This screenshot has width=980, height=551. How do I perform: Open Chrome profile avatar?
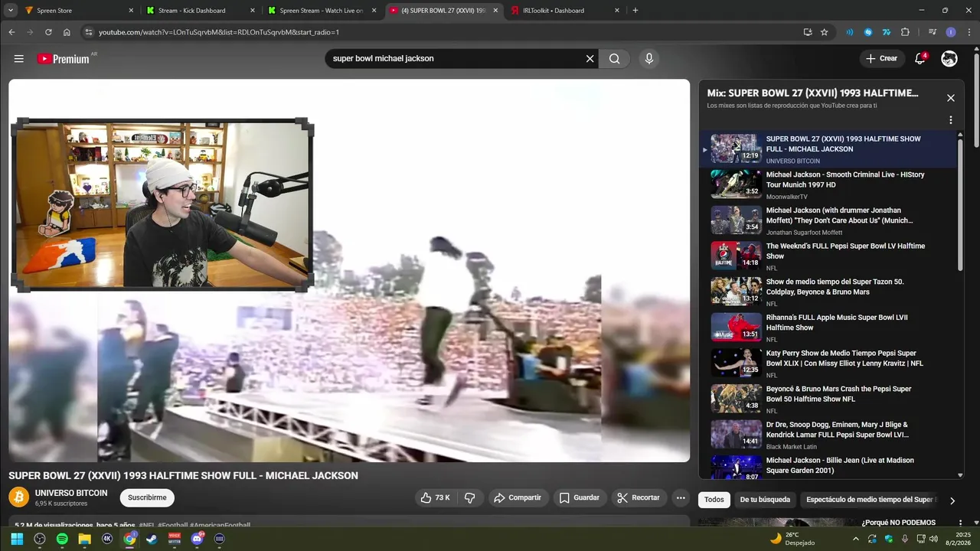951,32
